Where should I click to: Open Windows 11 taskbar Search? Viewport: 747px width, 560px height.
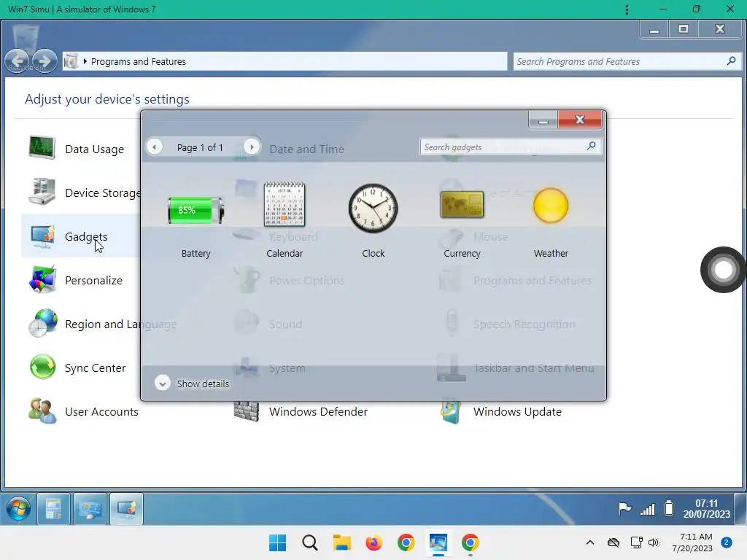coord(309,542)
